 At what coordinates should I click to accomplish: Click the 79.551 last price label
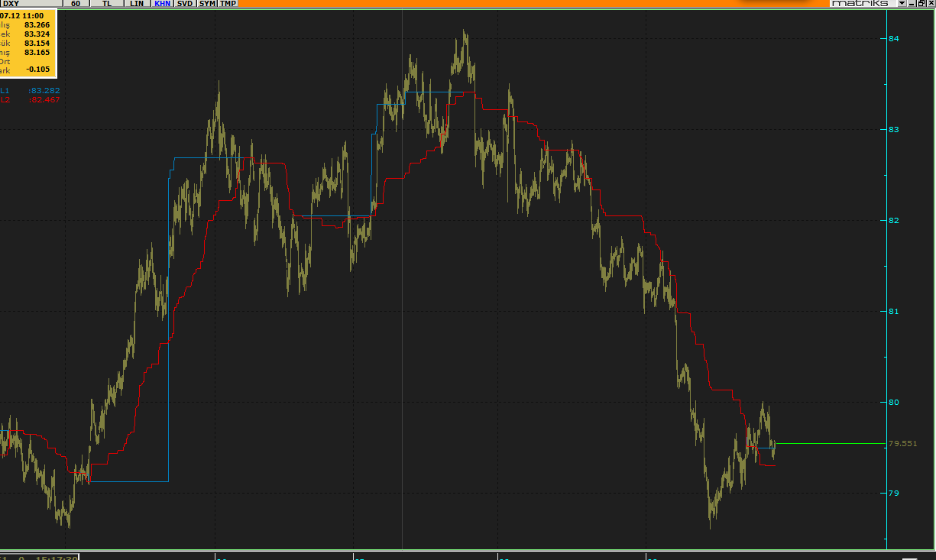902,443
